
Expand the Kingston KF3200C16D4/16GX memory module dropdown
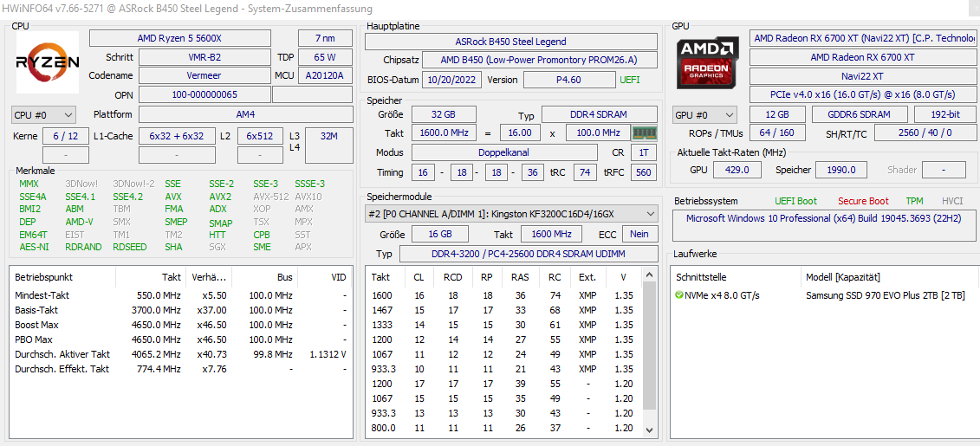tap(511, 214)
